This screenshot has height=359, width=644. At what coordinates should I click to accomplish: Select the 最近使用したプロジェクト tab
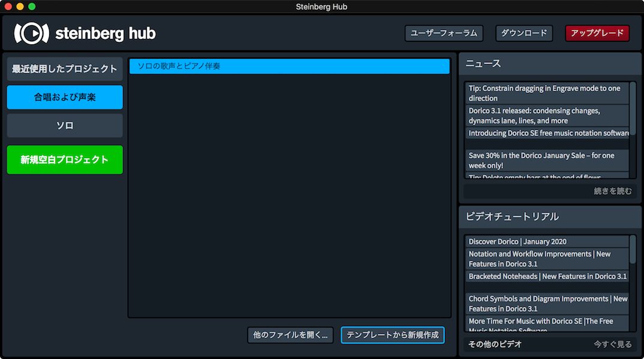pos(65,69)
